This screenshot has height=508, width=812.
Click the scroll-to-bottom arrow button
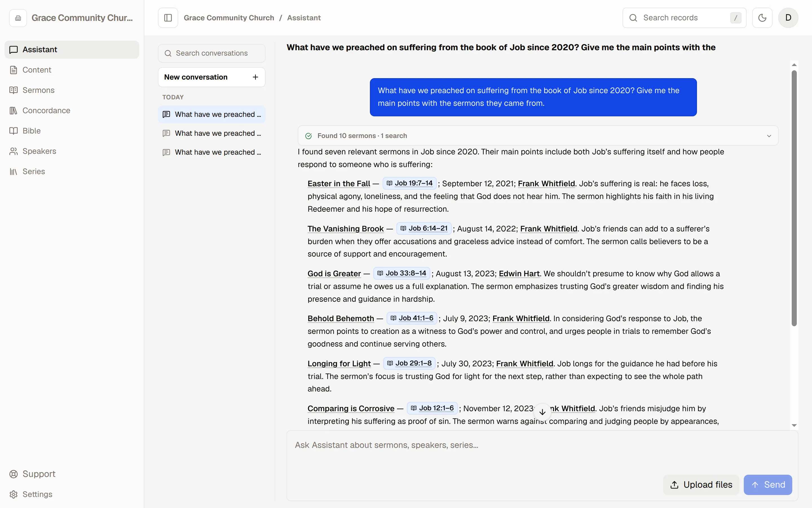(542, 412)
